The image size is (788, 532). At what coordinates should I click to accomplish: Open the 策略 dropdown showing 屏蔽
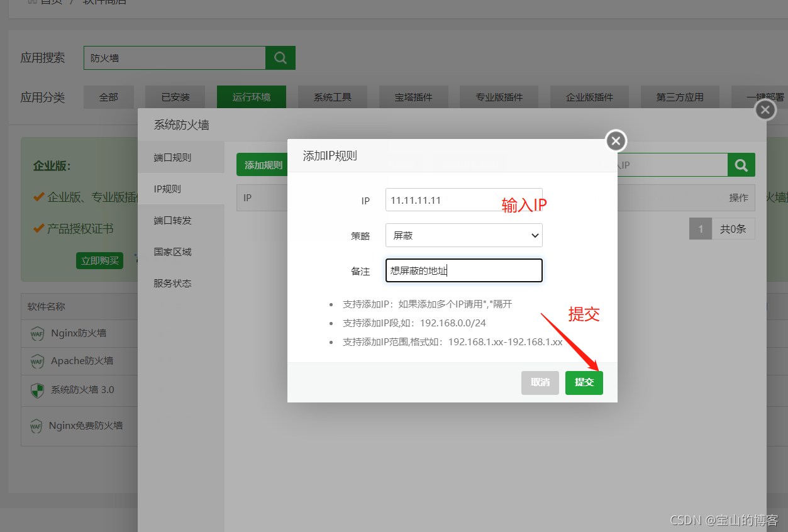click(x=463, y=235)
